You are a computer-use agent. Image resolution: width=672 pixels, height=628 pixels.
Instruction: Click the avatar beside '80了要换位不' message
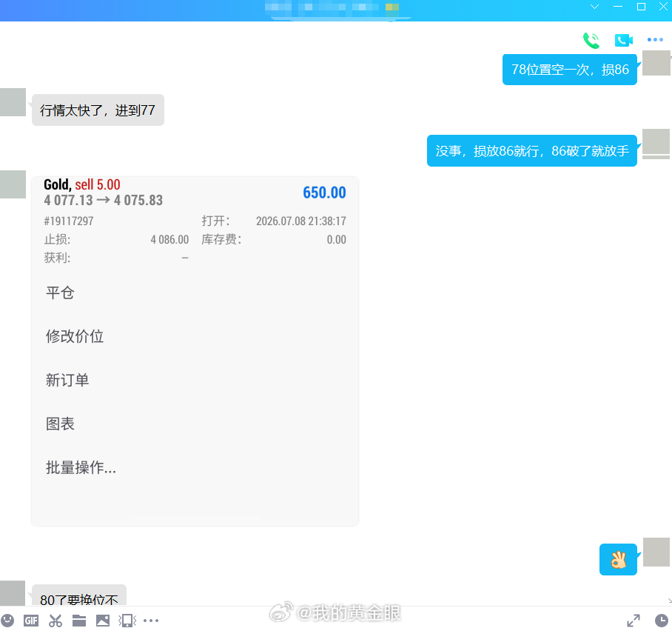point(13,593)
